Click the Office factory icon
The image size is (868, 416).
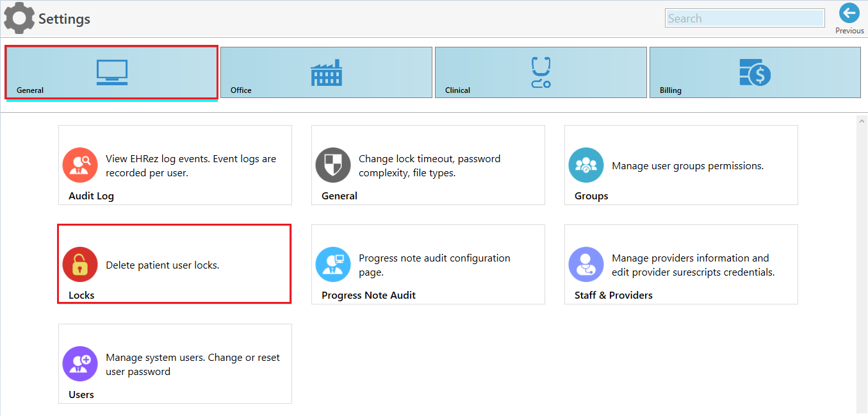pyautogui.click(x=327, y=72)
